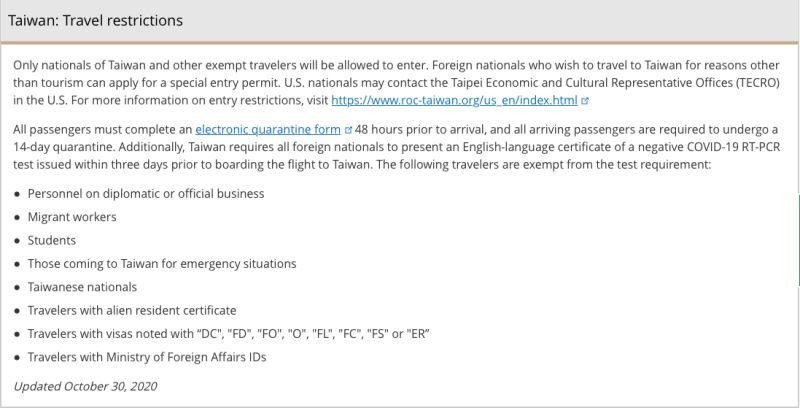Select the Personnel on diplomatic or official business item

146,194
